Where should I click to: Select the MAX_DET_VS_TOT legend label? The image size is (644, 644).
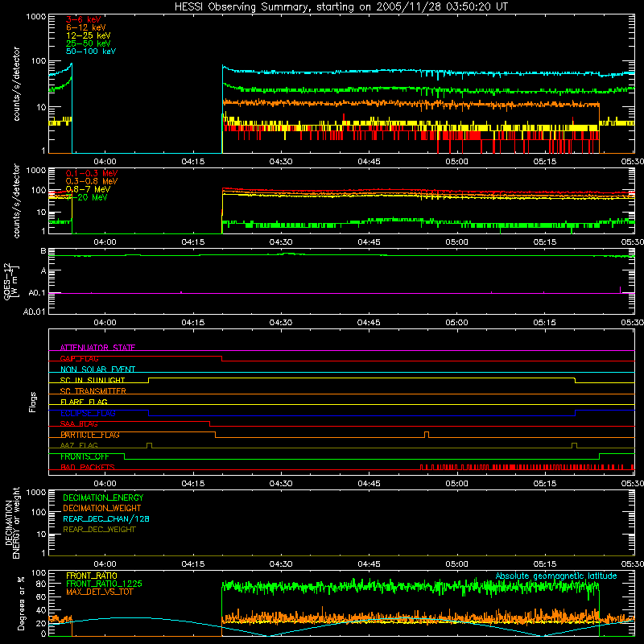pos(100,592)
